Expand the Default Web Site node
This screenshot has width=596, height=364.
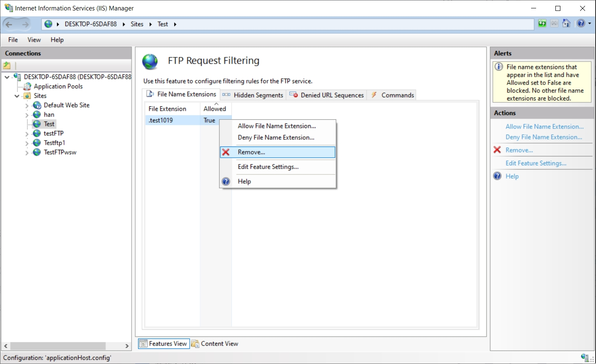point(27,105)
